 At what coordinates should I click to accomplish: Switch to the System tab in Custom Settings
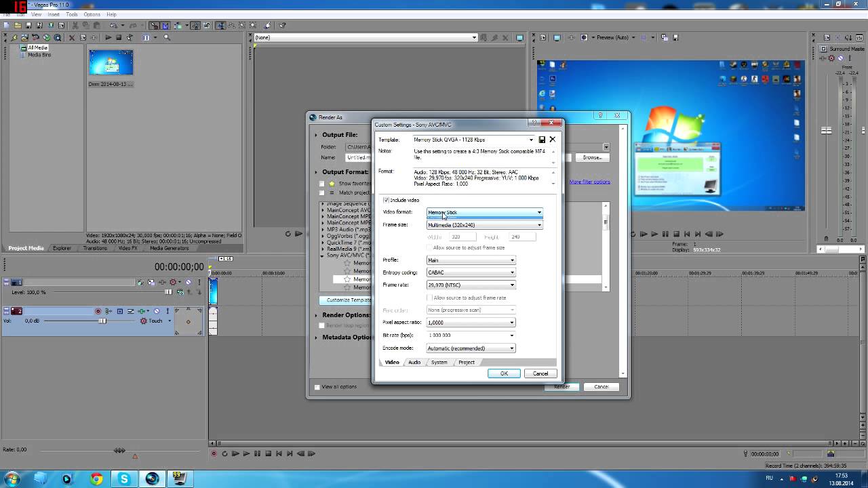click(439, 363)
